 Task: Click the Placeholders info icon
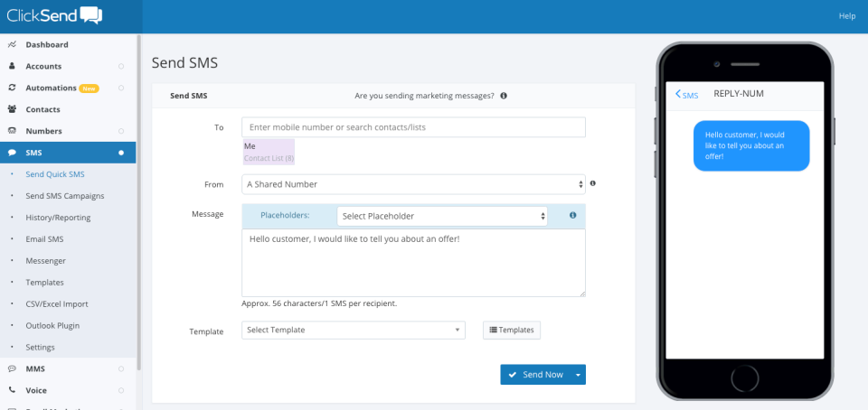click(572, 216)
